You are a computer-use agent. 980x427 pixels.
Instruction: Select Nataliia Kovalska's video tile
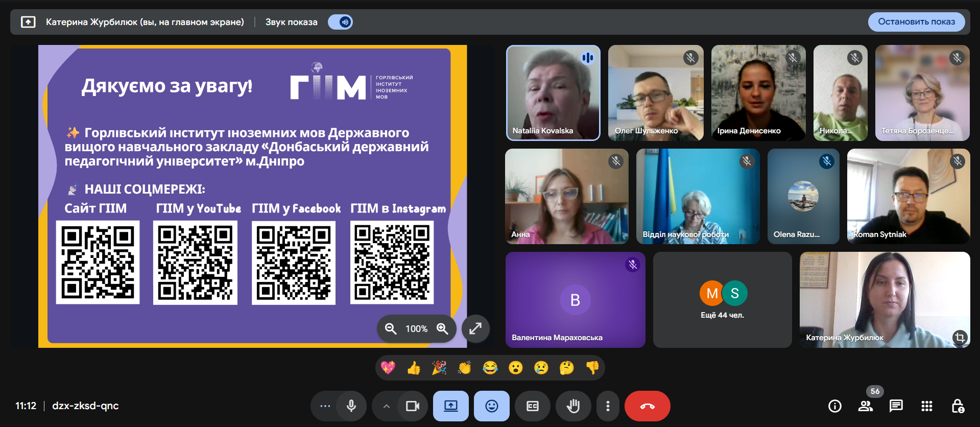[553, 93]
